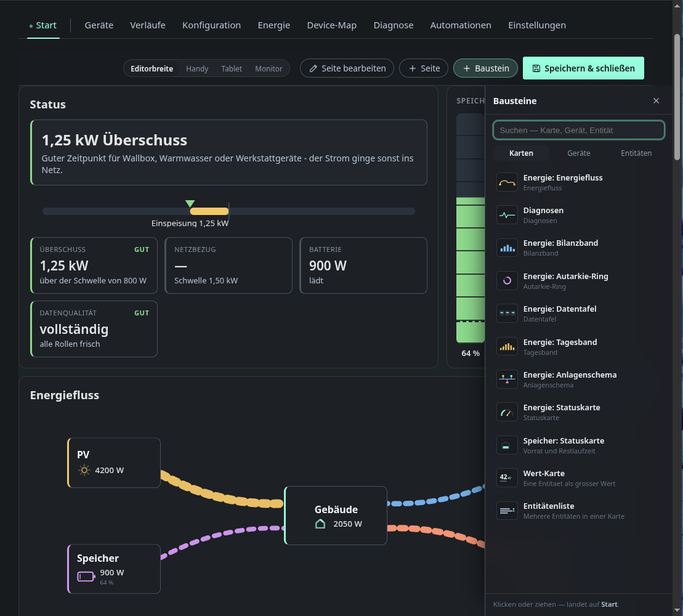Screen dimensions: 683x616
Task: Click the Speicher charge level gauge
Action: click(471, 228)
